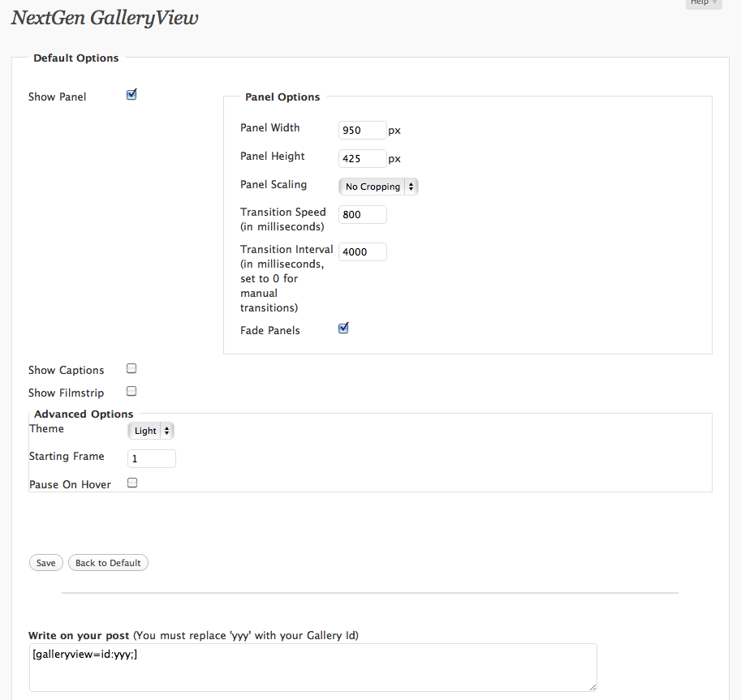
Task: Click the Panel Options group heading
Action: [x=282, y=97]
